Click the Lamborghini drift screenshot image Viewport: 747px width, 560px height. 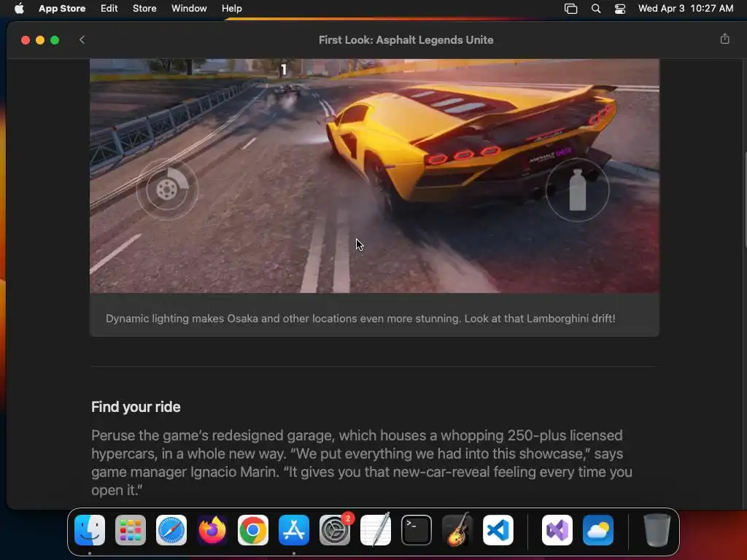(374, 176)
